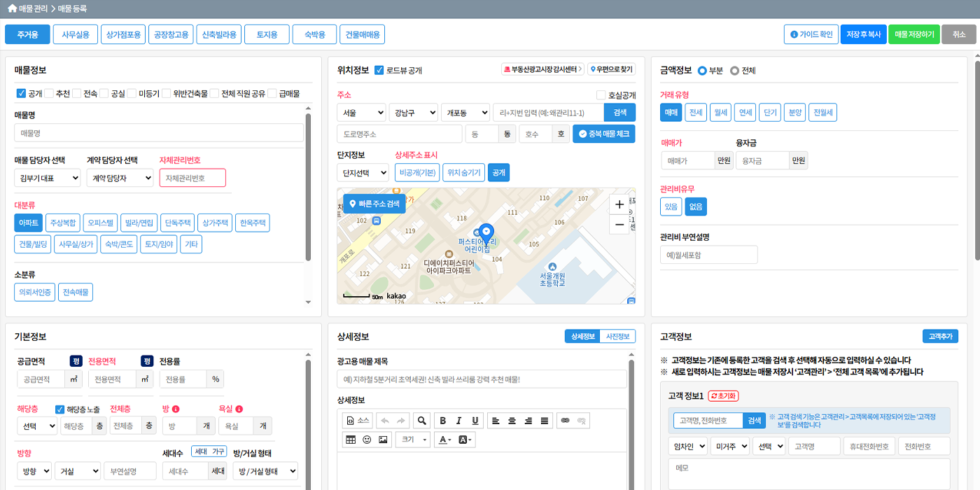Click the 중복 매물 체크 button
Viewport: 980px width, 490px height.
tap(603, 134)
